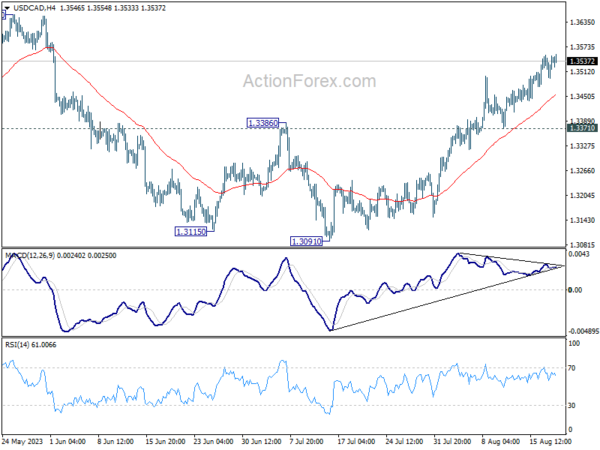The image size is (600, 450).
Task: Click the 1.33275 price axis value
Action: point(582,146)
